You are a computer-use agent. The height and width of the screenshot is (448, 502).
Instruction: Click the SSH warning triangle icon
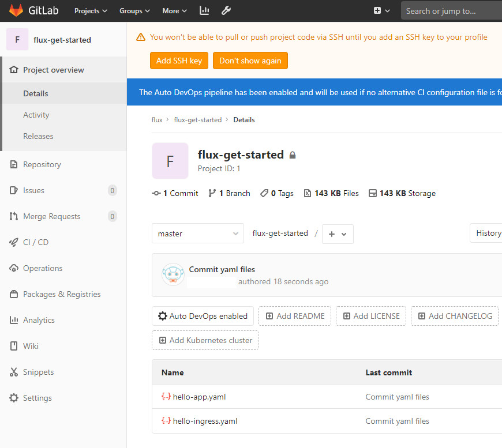[x=141, y=37]
